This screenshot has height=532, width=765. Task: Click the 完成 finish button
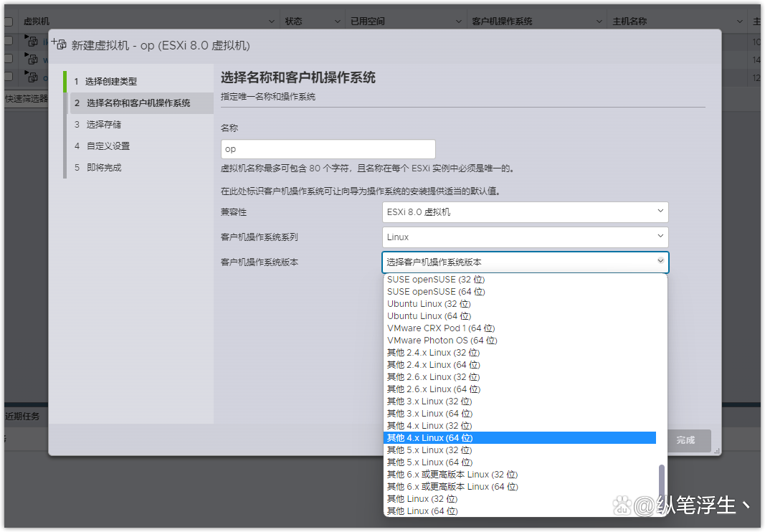point(688,441)
